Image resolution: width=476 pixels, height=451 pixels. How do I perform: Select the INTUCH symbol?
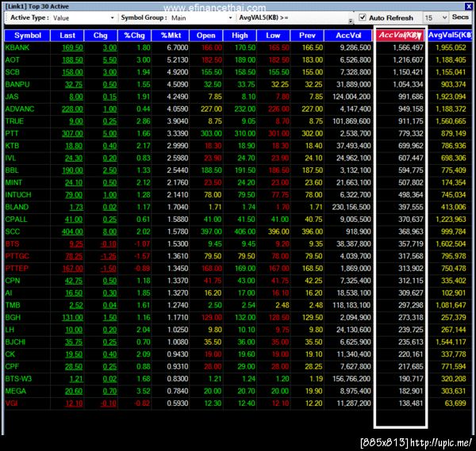tap(18, 195)
